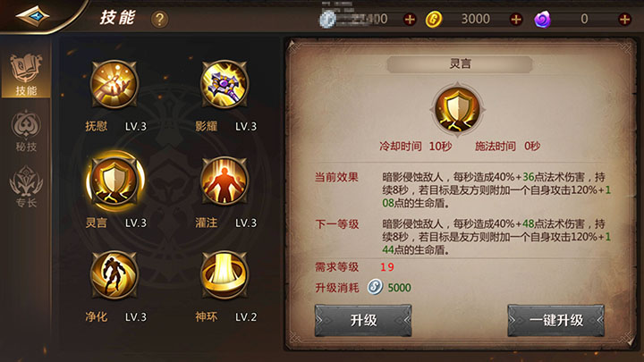644x362 pixels.
Task: Open the 秘技 sidebar tab
Action: [26, 130]
